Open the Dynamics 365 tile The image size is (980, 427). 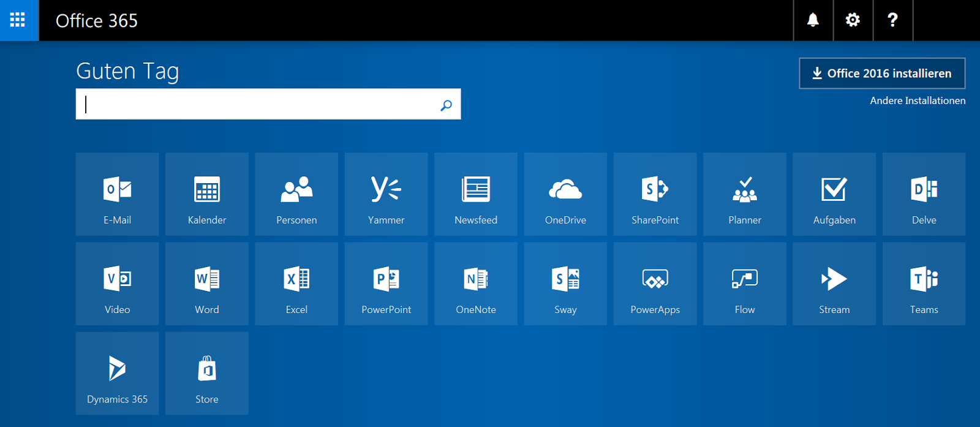117,373
